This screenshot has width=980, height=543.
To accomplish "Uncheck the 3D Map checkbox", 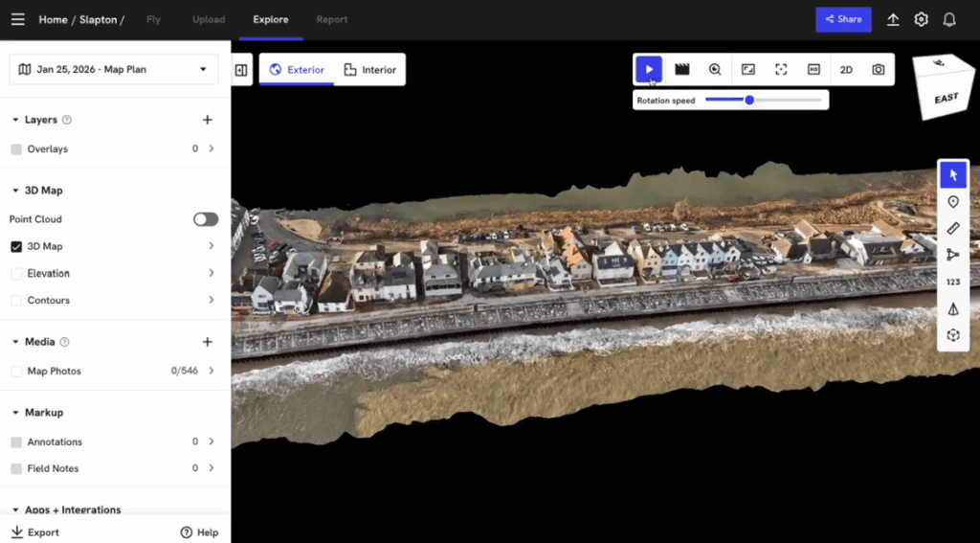I will [x=16, y=246].
